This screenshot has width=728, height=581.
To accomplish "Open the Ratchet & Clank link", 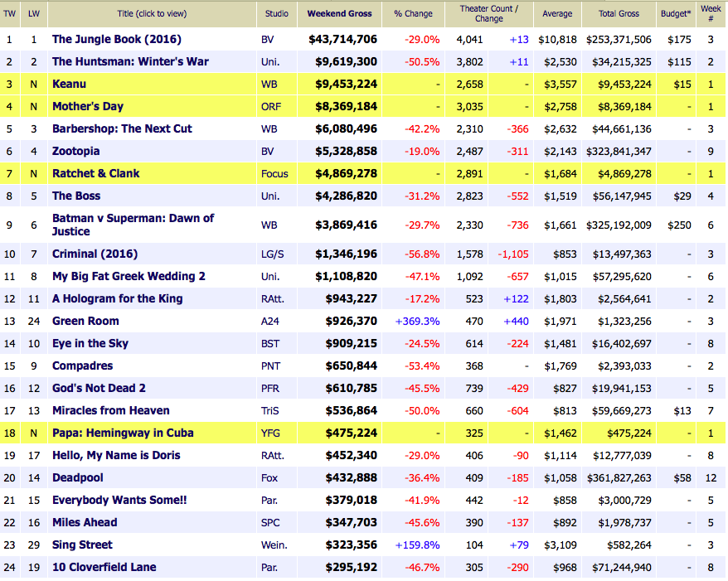I will click(95, 173).
